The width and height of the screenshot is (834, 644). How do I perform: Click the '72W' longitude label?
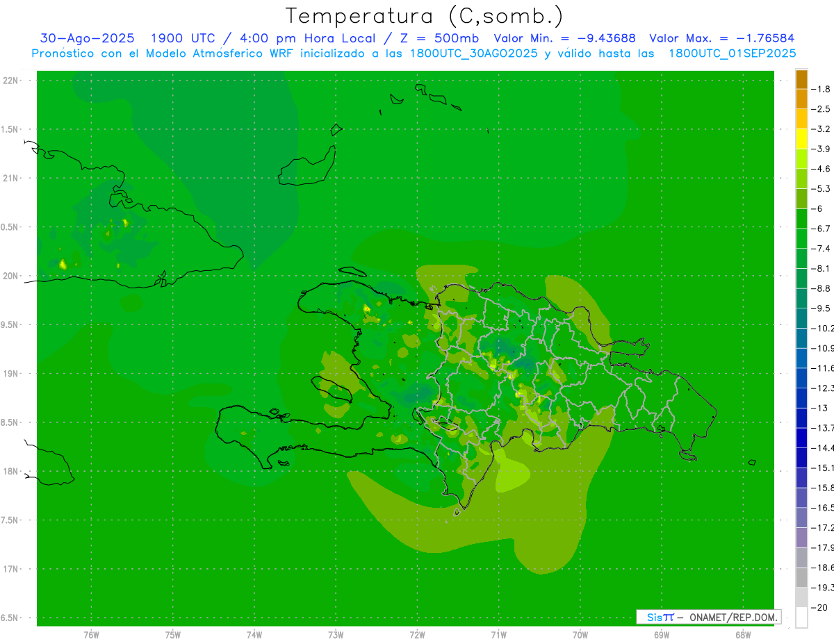[417, 635]
